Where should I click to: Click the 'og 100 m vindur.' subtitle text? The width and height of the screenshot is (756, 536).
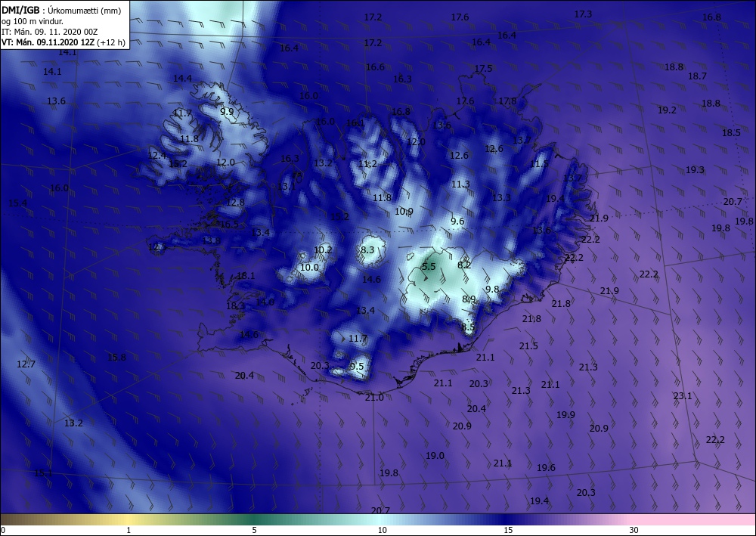[32, 21]
